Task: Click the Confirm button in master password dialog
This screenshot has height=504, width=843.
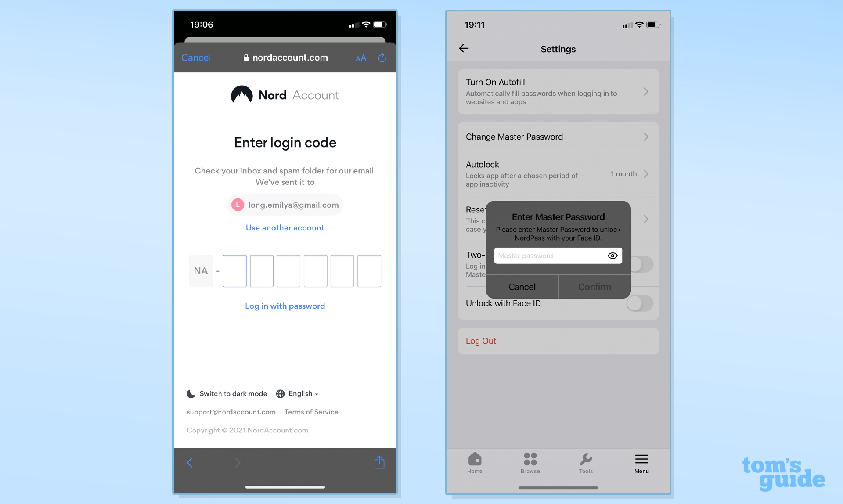Action: (x=594, y=286)
